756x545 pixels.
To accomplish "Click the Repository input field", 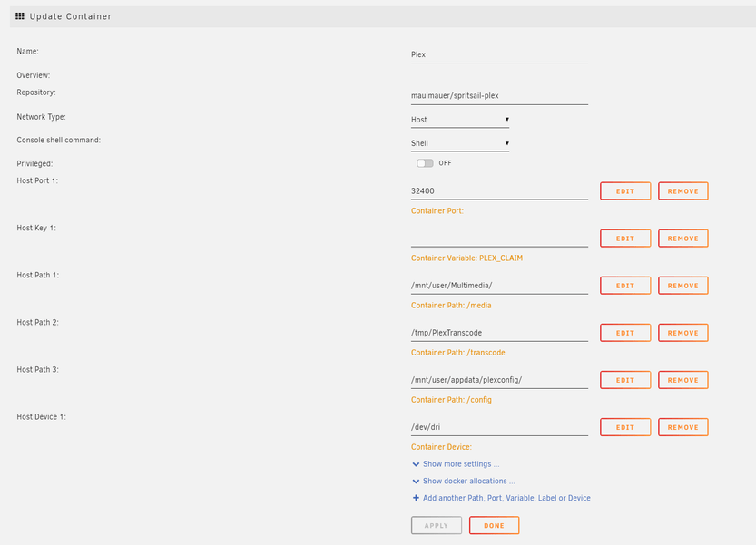I will (499, 94).
